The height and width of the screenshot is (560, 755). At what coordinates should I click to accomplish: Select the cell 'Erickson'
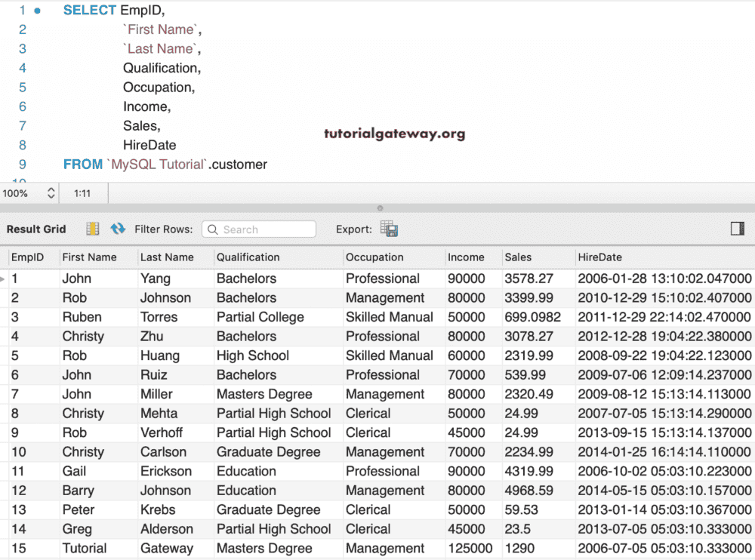(x=166, y=471)
